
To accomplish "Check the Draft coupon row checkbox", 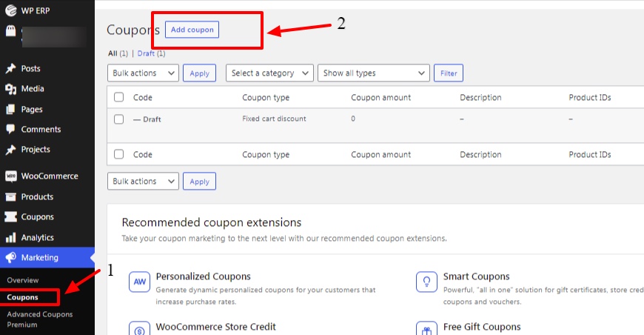I will [119, 119].
